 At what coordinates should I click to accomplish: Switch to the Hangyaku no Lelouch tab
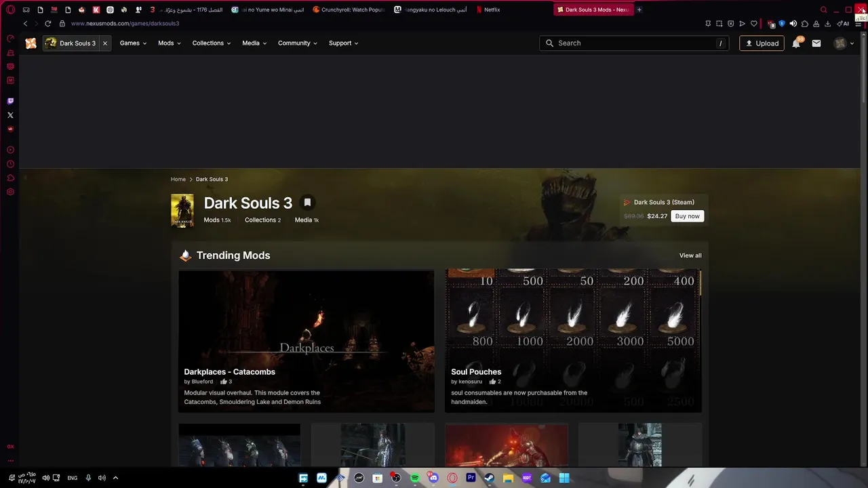pos(431,9)
